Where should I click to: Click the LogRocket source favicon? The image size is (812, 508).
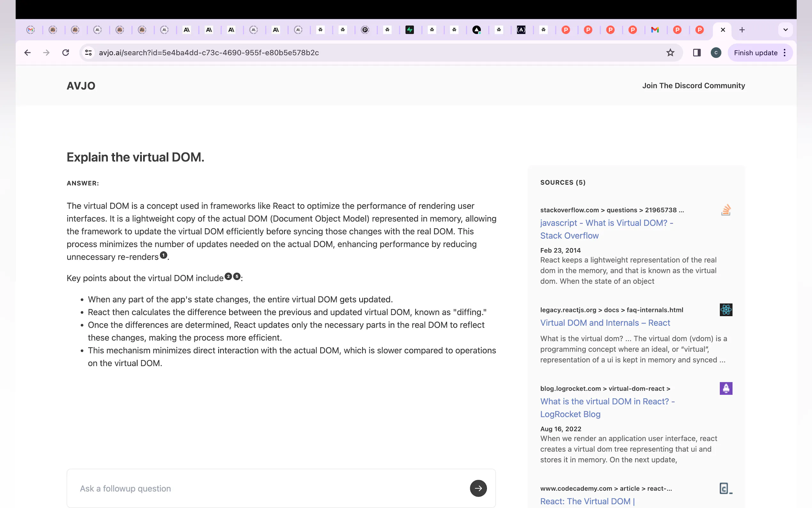726,388
